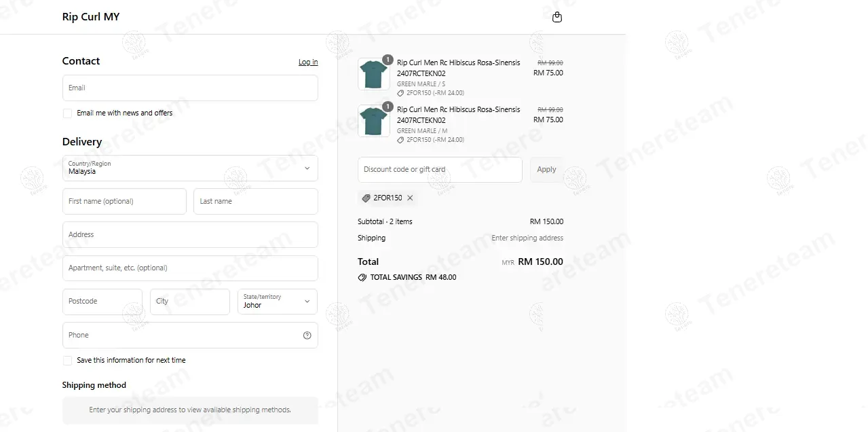Open the size M green t-shirt thumbnail
Screen dimensions: 868x432
pyautogui.click(x=373, y=121)
